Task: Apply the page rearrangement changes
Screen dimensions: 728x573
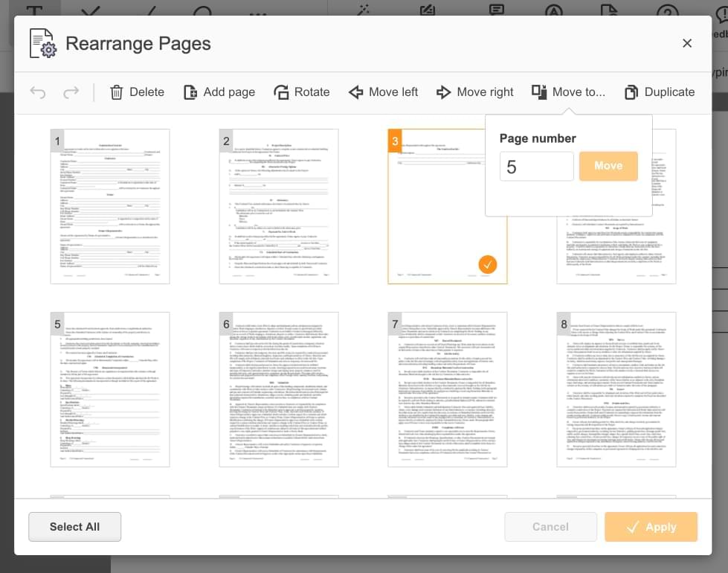Action: tap(651, 527)
